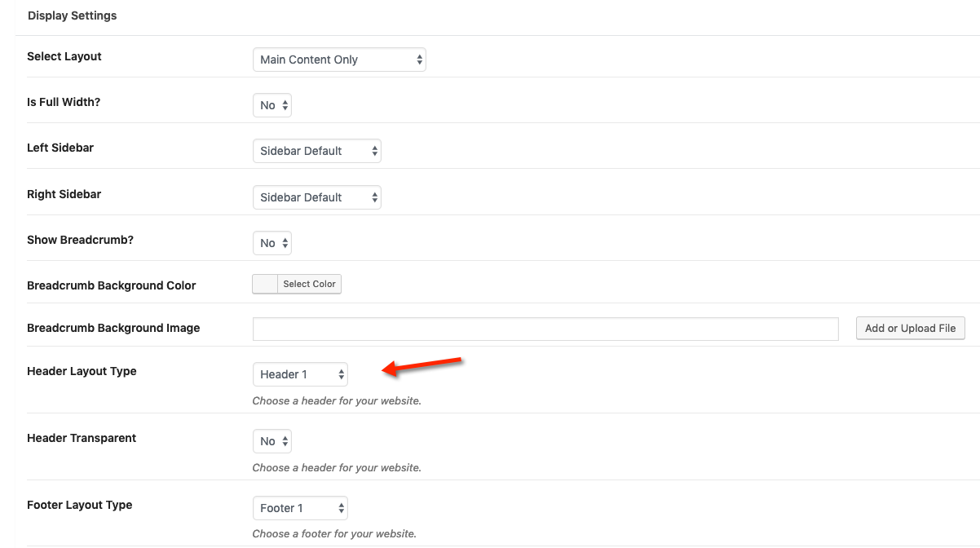The image size is (980, 548).
Task: Open the Show Breadcrumb dropdown
Action: tap(272, 243)
